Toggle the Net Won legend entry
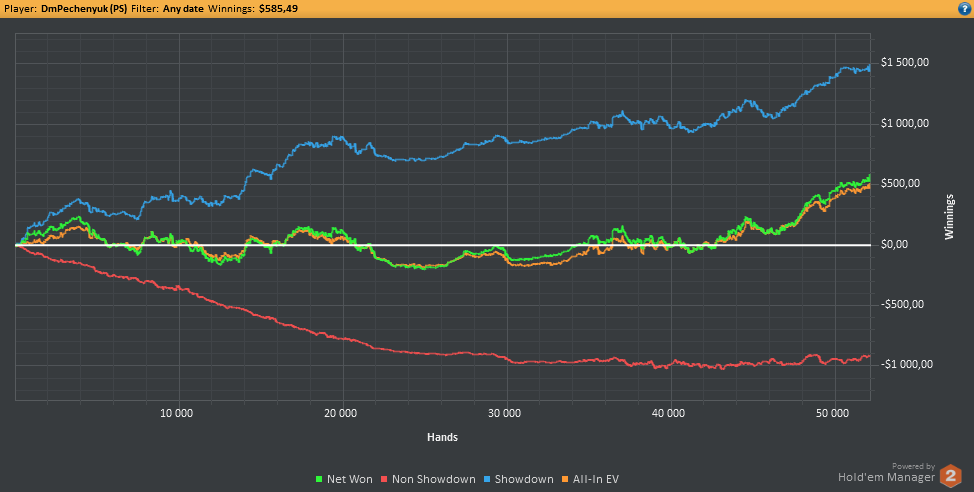Image resolution: width=974 pixels, height=492 pixels. 344,479
